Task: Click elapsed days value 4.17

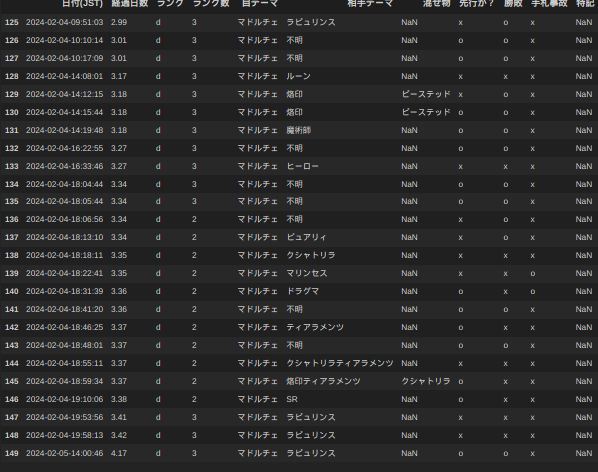Action: point(119,453)
